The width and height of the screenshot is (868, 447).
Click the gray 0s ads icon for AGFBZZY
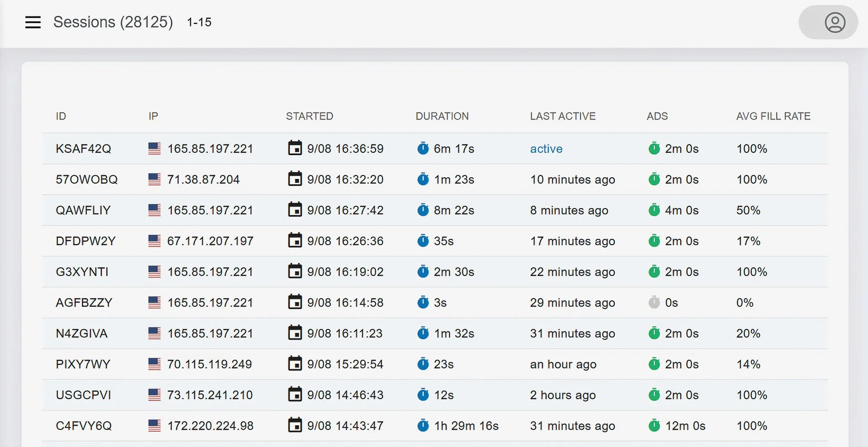click(654, 302)
